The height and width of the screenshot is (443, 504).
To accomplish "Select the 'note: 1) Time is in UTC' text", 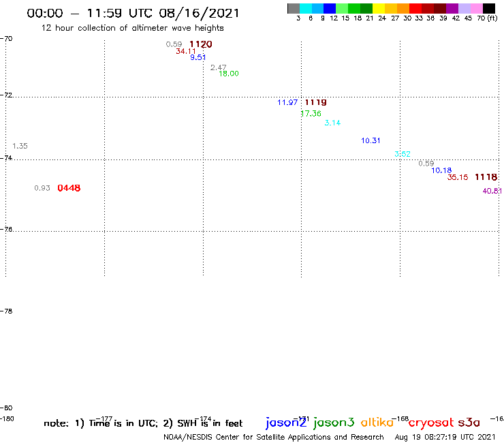I will [x=101, y=423].
